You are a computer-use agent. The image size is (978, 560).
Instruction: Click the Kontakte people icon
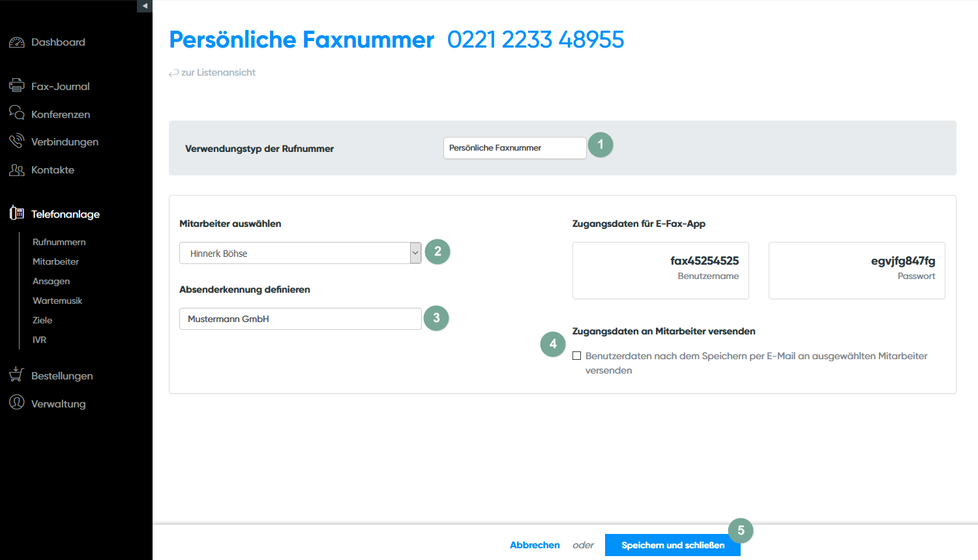click(x=17, y=169)
